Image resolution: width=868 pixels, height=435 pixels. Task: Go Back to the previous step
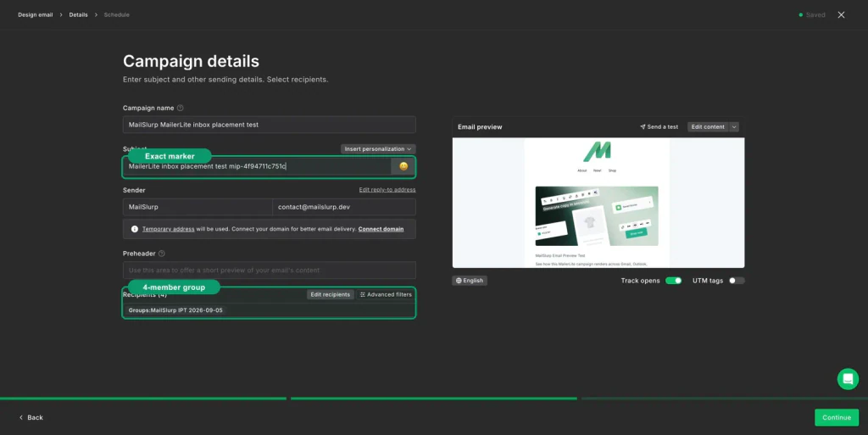pos(31,417)
